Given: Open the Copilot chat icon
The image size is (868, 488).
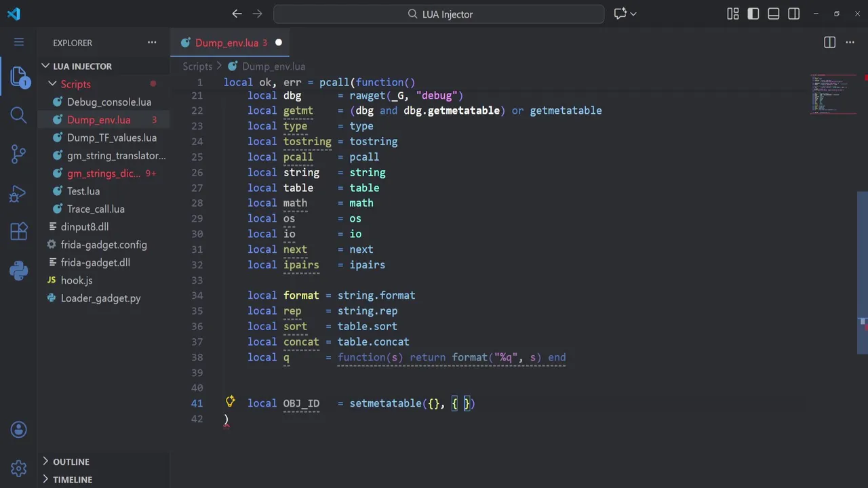Looking at the screenshot, I should coord(620,14).
